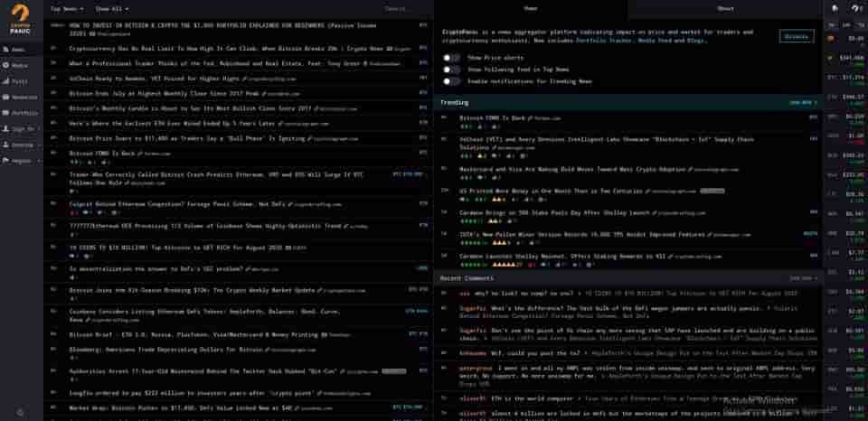Switch to the About tab

point(725,9)
